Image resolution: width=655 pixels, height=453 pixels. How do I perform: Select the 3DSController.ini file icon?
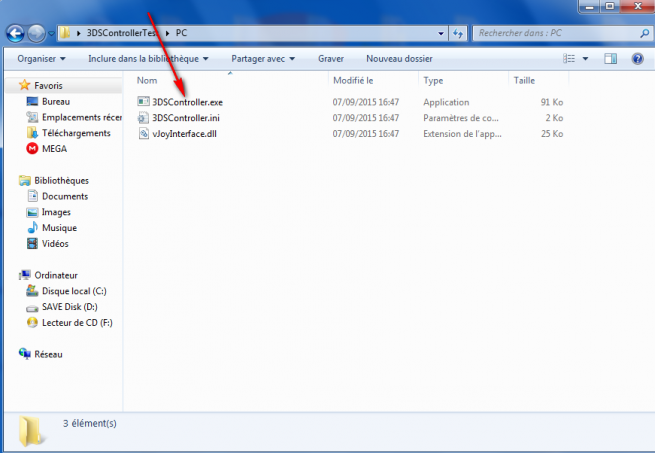click(x=143, y=117)
